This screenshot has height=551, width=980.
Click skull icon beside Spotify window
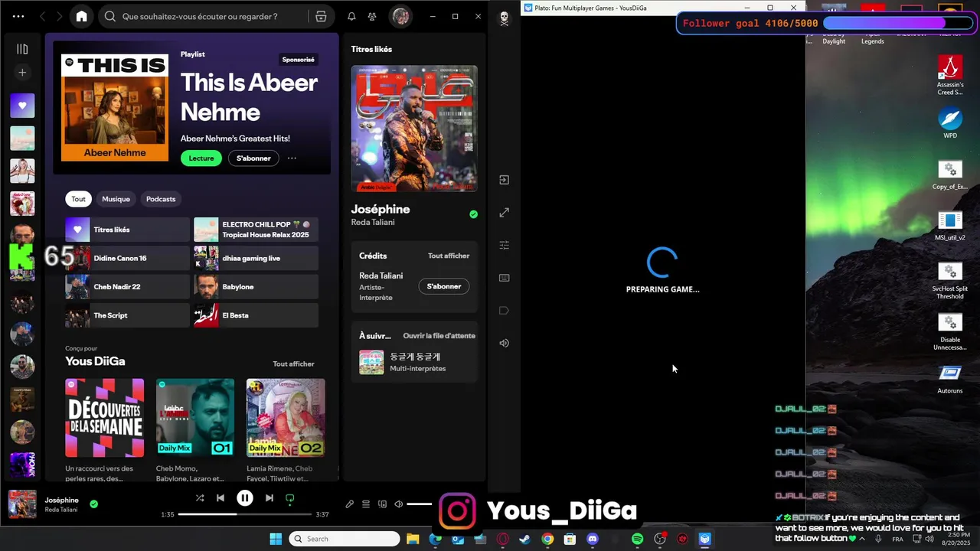click(504, 18)
